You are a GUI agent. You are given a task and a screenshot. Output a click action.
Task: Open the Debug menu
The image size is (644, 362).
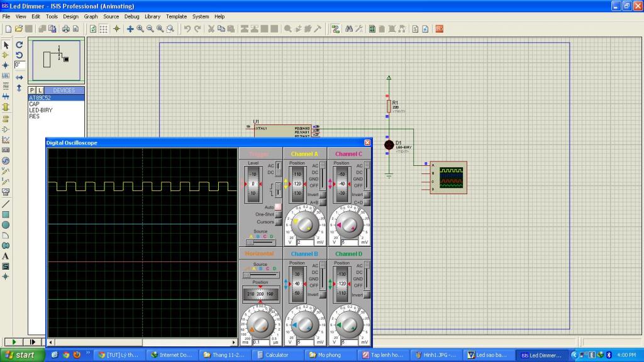point(131,16)
